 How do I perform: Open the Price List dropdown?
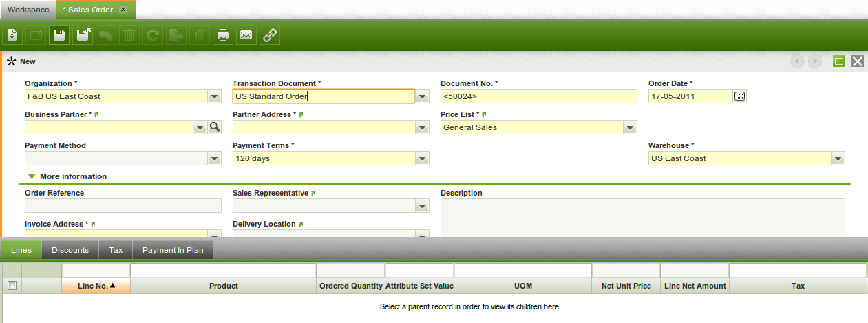click(630, 127)
